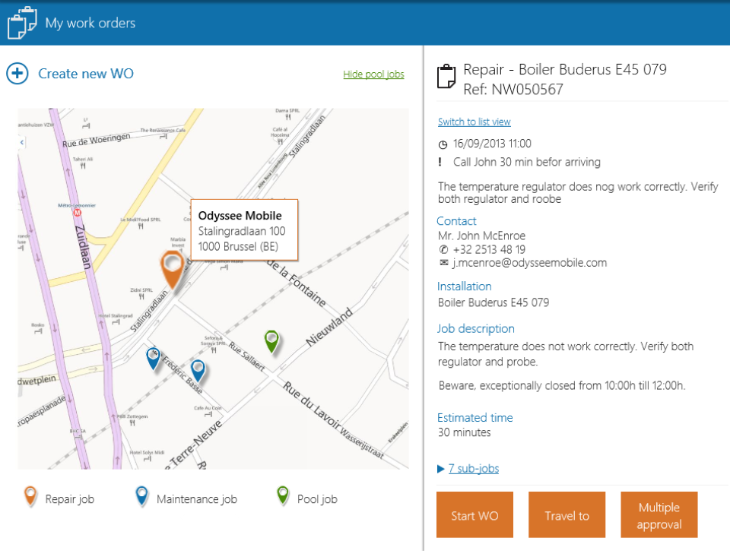The image size is (730, 560).
Task: Switch to list view
Action: [x=474, y=122]
